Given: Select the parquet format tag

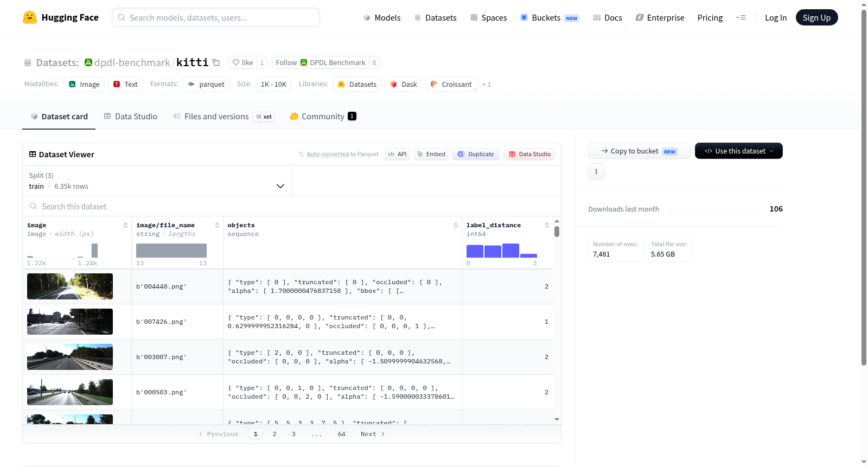Looking at the screenshot, I should [206, 84].
